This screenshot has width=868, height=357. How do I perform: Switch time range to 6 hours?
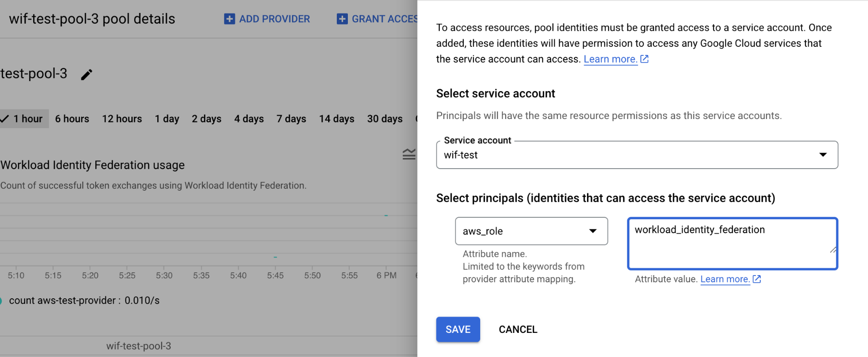point(72,119)
